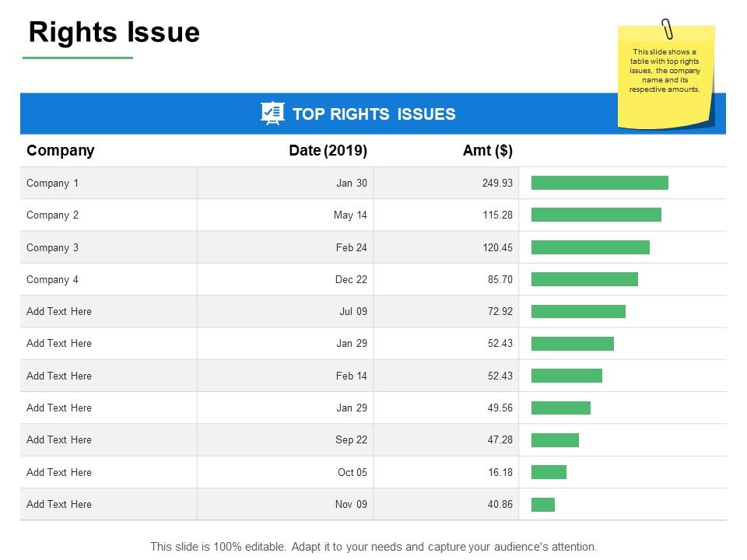Viewport: 747px width, 560px height.
Task: Click the Amt ($) column header
Action: (488, 150)
